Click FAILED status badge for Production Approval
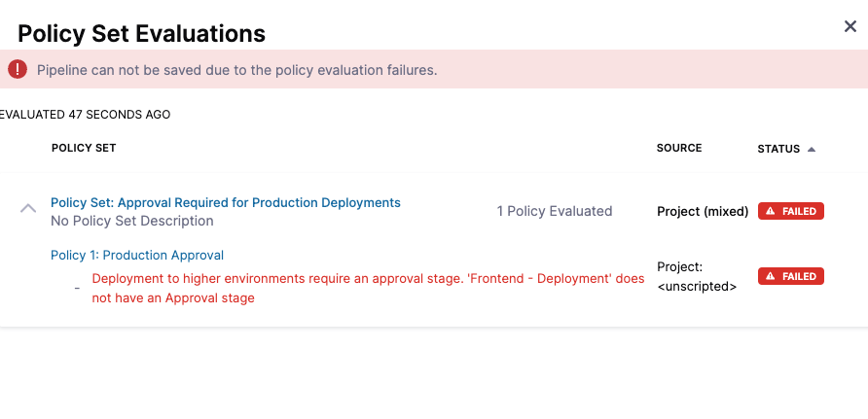The height and width of the screenshot is (419, 868). pyautogui.click(x=791, y=276)
